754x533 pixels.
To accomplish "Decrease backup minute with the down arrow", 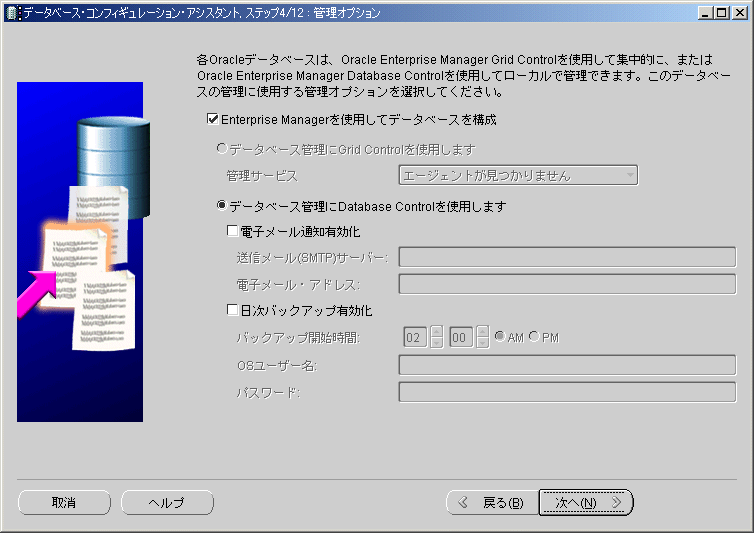I will (483, 342).
